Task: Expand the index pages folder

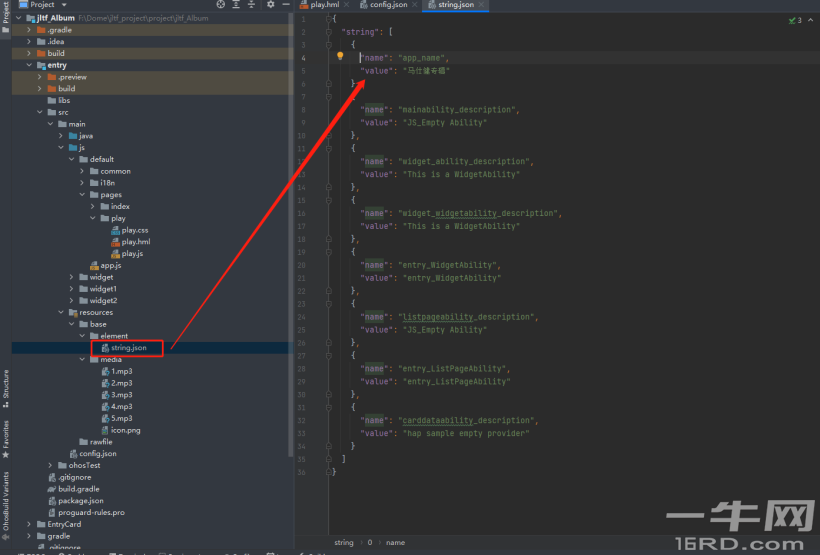Action: point(93,206)
